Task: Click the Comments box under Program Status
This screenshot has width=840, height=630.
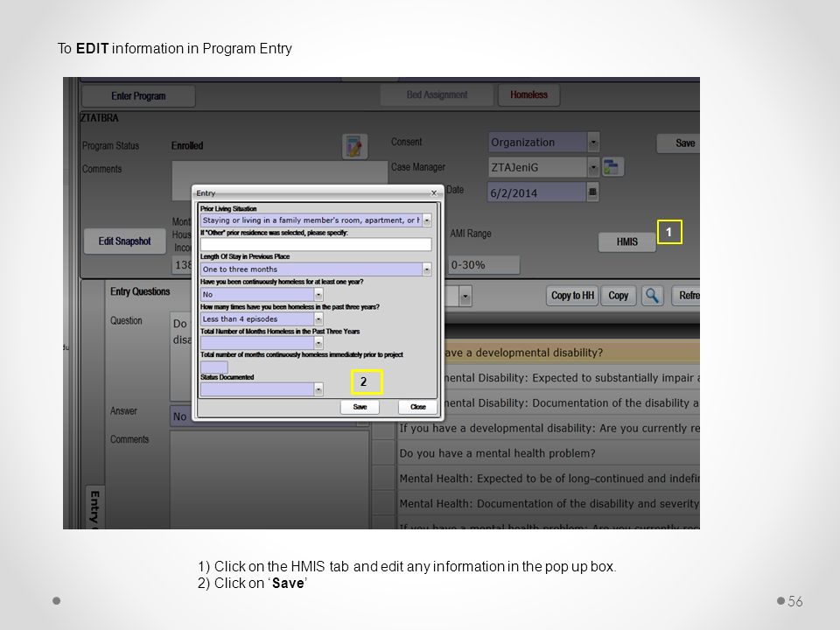Action: (280, 180)
